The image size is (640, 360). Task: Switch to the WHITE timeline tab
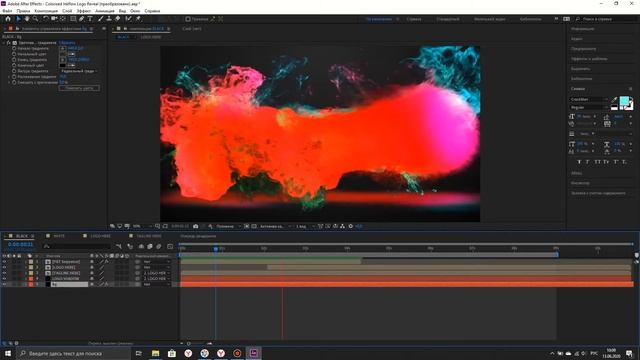coord(59,236)
